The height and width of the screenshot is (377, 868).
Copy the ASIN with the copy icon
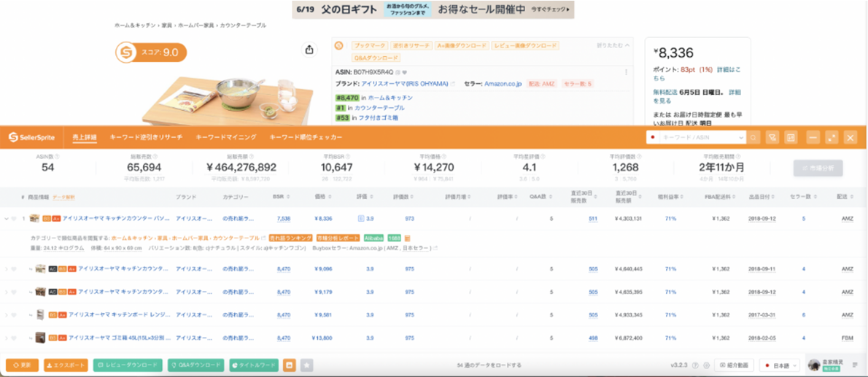click(398, 72)
